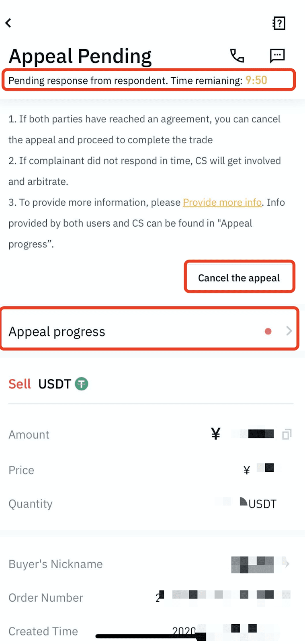The image size is (305, 644).
Task: Tap the blurred buyer nickname
Action: tap(252, 564)
